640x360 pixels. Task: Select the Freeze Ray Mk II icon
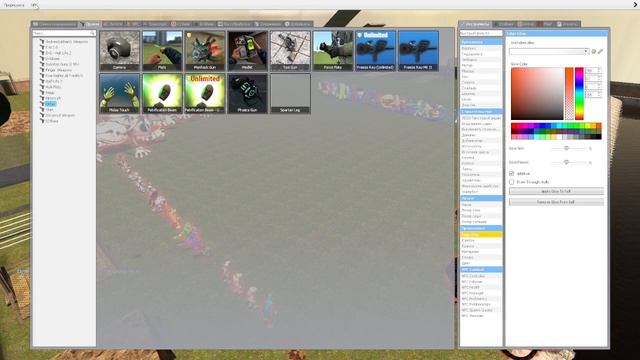point(418,51)
